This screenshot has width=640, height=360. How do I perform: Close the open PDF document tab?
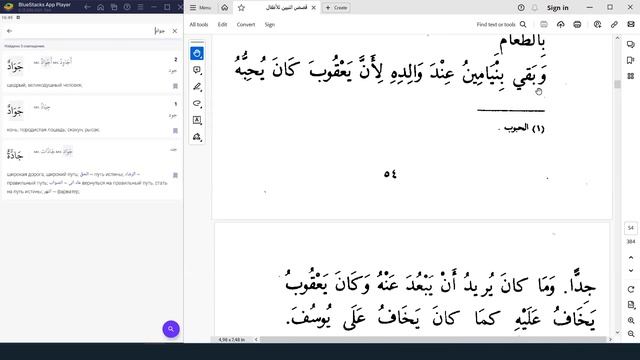click(313, 8)
